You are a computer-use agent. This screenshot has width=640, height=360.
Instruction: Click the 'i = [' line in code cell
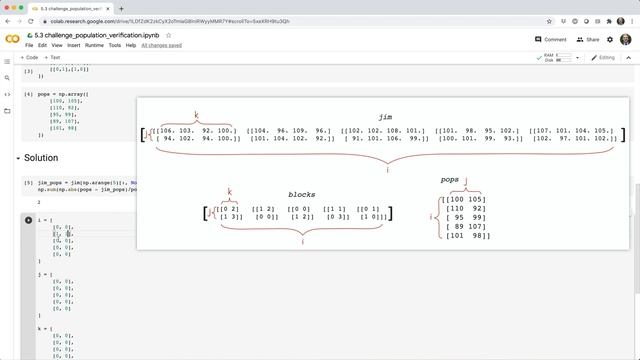point(45,220)
